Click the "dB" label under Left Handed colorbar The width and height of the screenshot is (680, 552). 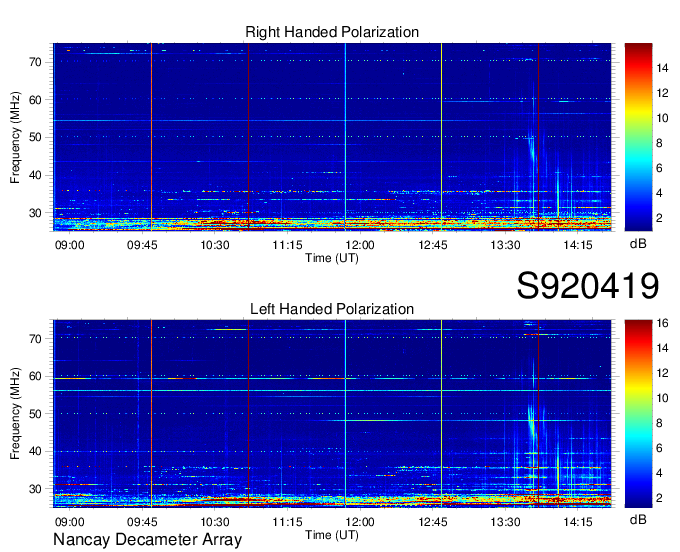coord(638,519)
